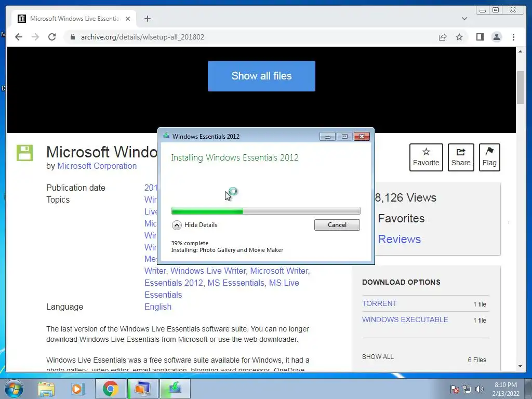Click the vertical scrollbar thumb

point(520,87)
